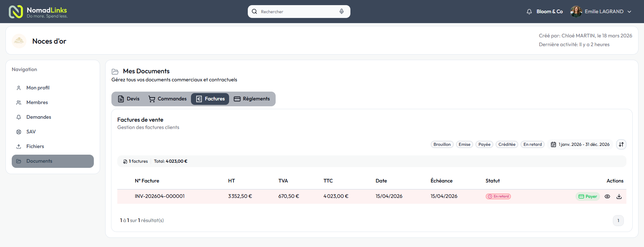Switch to the Devis tab
Screen dimensions: 644x247
click(129, 99)
